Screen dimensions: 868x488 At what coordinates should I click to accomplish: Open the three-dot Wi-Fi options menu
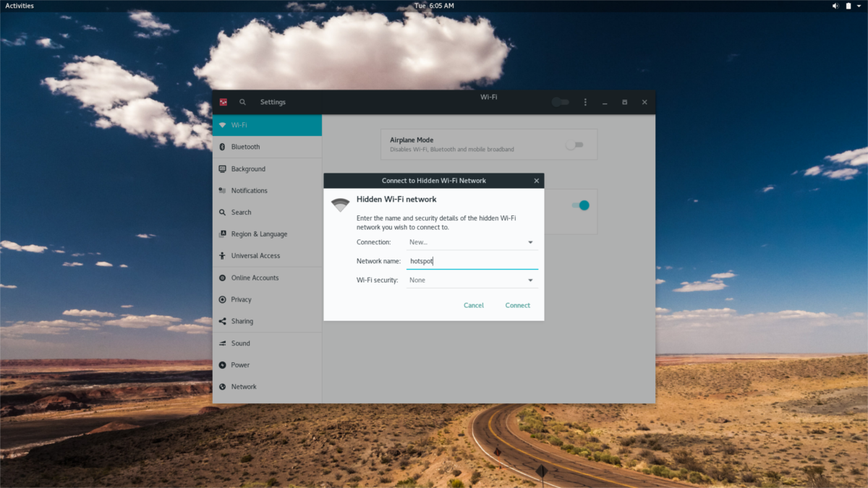(x=585, y=102)
